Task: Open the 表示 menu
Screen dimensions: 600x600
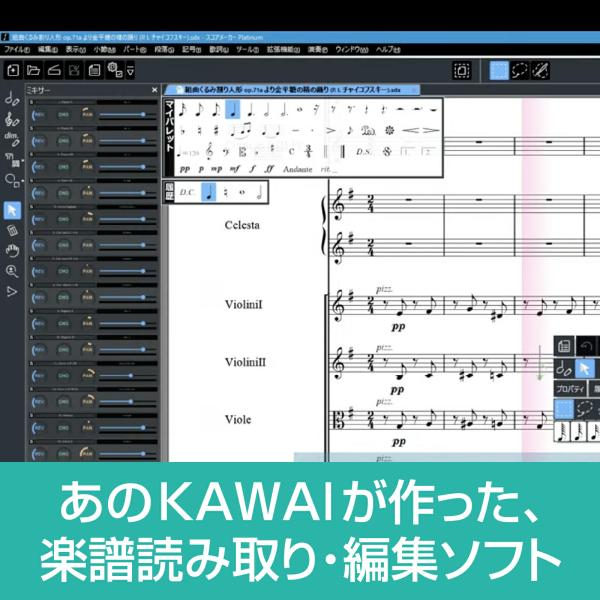Action: pos(75,50)
